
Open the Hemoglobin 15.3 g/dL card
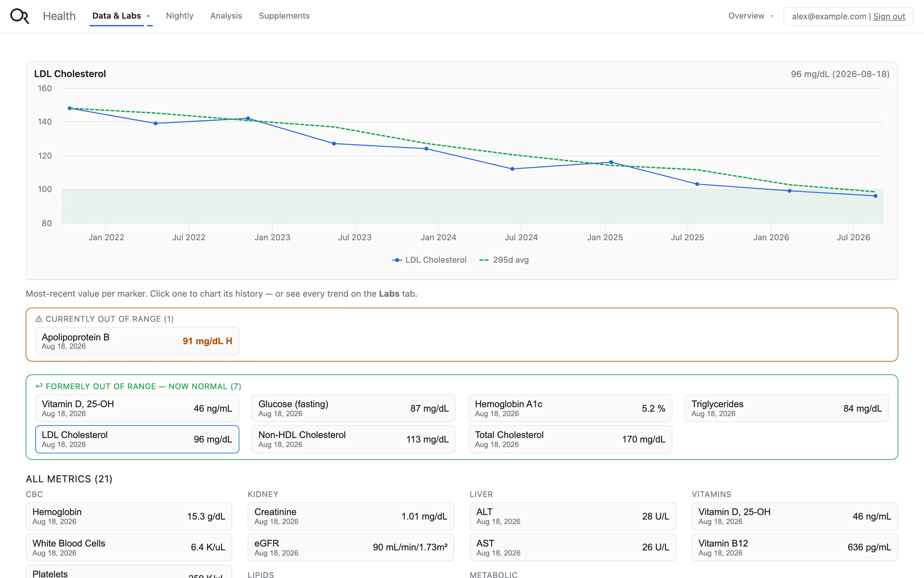(129, 516)
